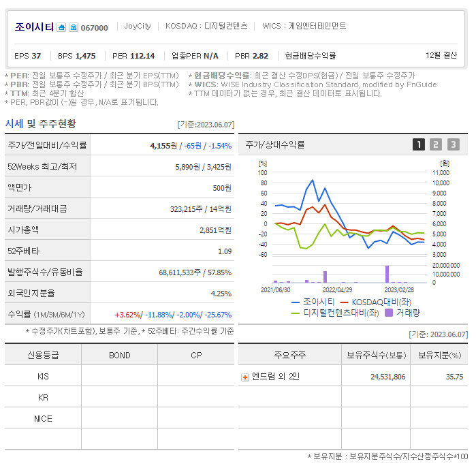Viewport: 476px width, 470px height.
Task: Click the 거래량 purple legend swatch
Action: tap(389, 313)
